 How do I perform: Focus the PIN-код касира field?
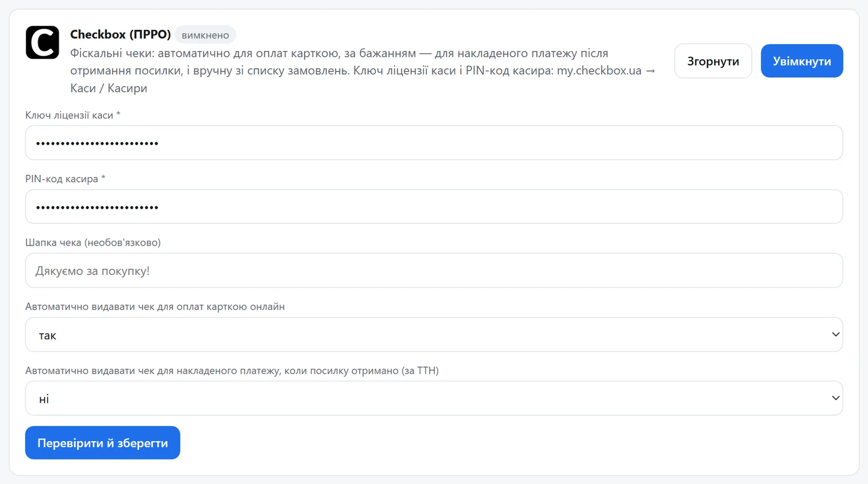click(x=434, y=206)
